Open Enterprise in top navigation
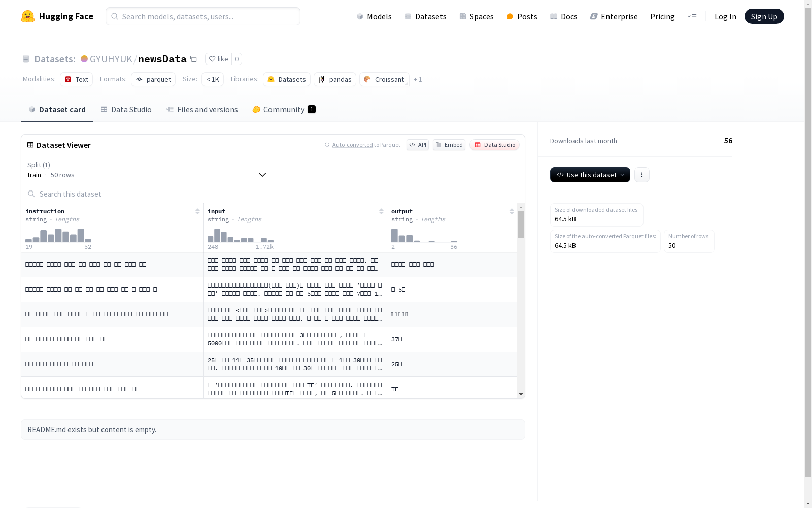 click(x=614, y=16)
